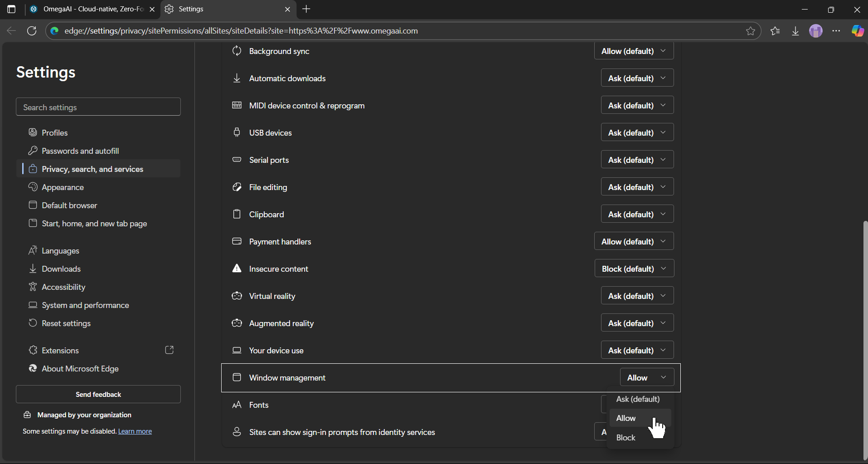Select Allow for Window management
Viewport: 868px width, 464px height.
coord(626,418)
